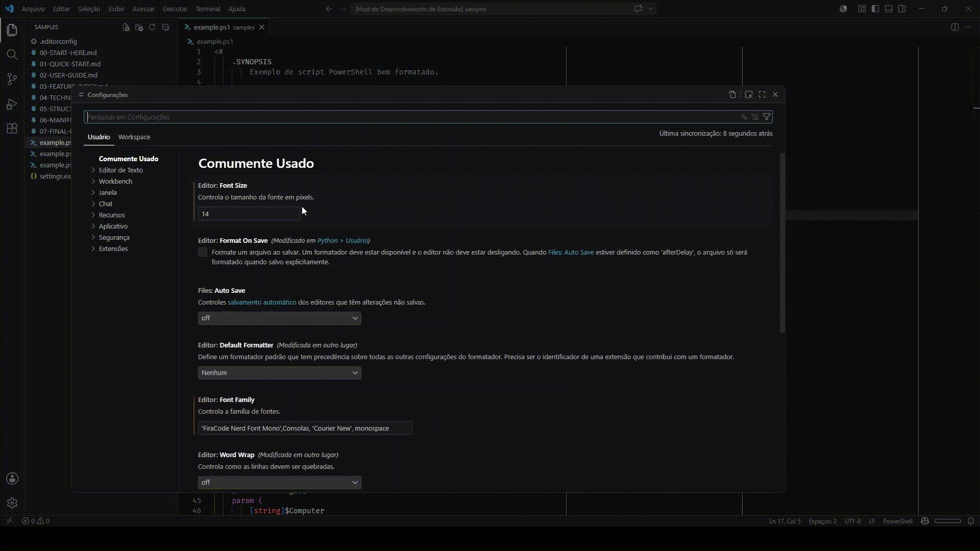Image resolution: width=980 pixels, height=551 pixels.
Task: Expand Aplicativo settings category
Action: click(x=113, y=226)
